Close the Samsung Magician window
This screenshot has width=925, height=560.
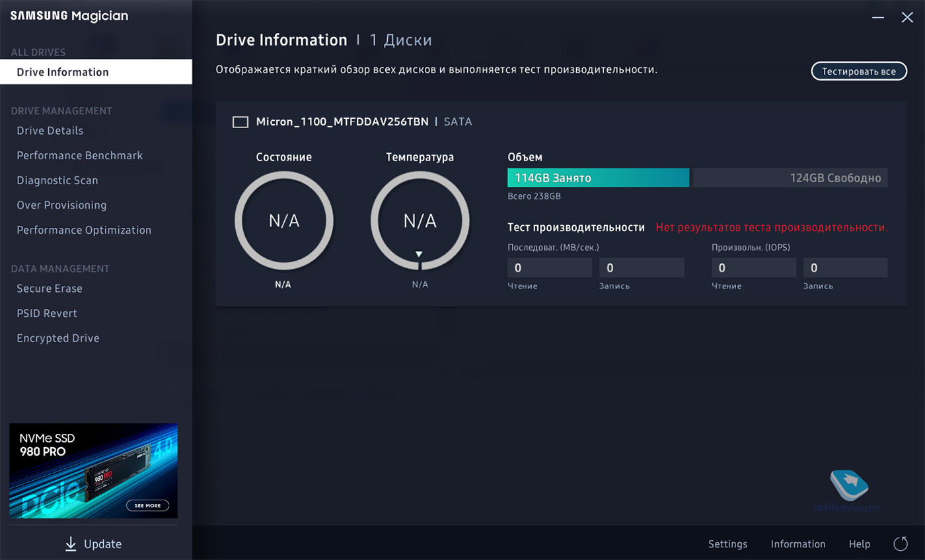907,18
